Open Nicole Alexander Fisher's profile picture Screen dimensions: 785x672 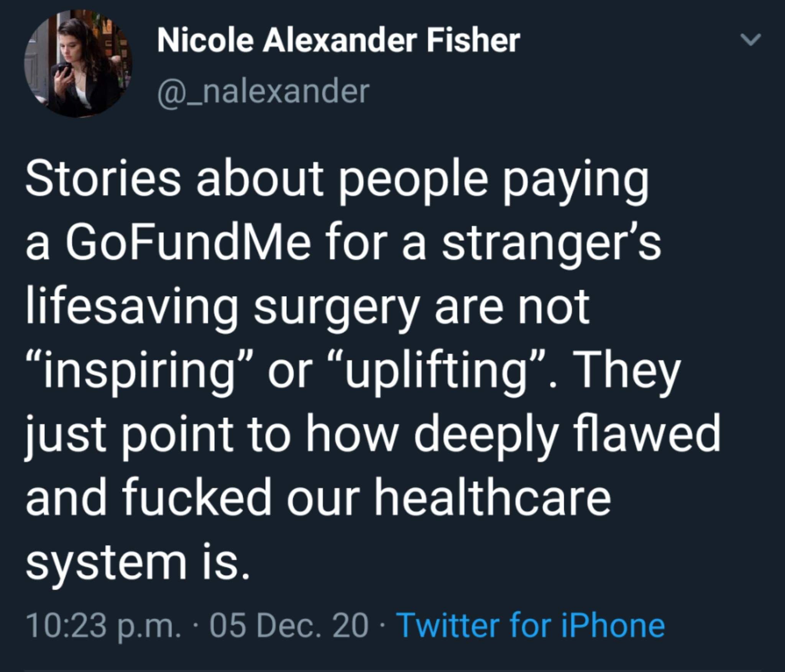(78, 63)
